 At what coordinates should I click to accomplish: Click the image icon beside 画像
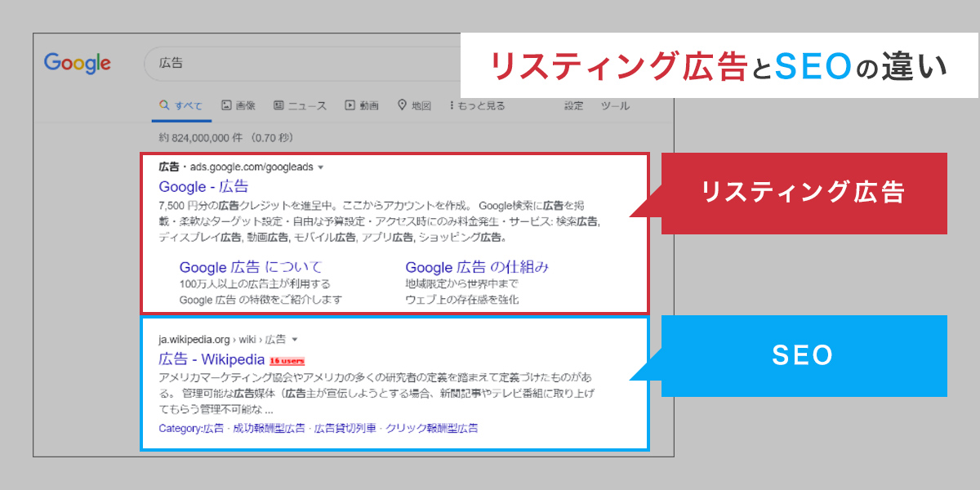(226, 105)
